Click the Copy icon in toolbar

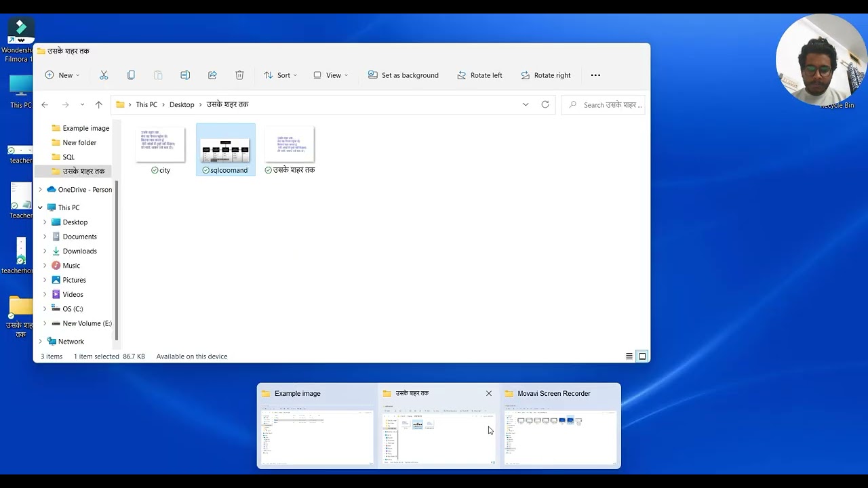(x=131, y=75)
